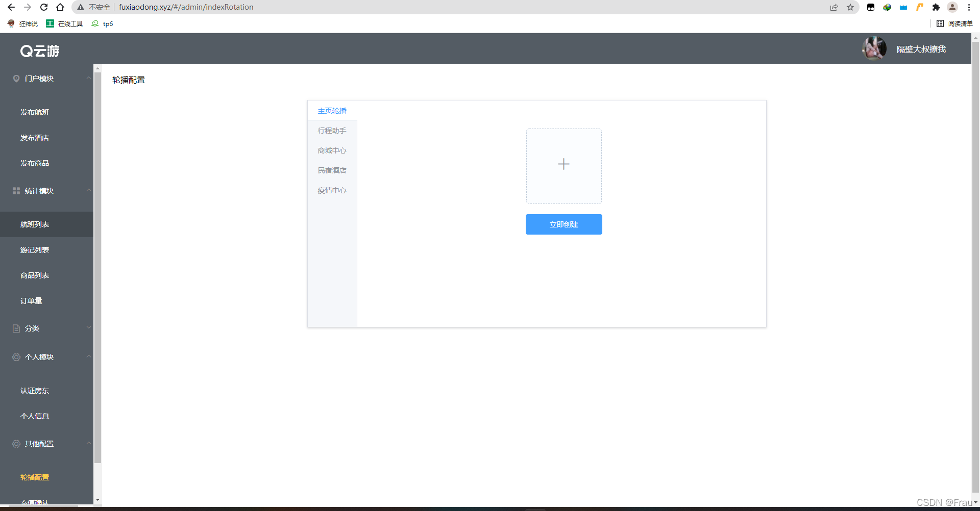Click the 其他配置 gear icon

[16, 444]
